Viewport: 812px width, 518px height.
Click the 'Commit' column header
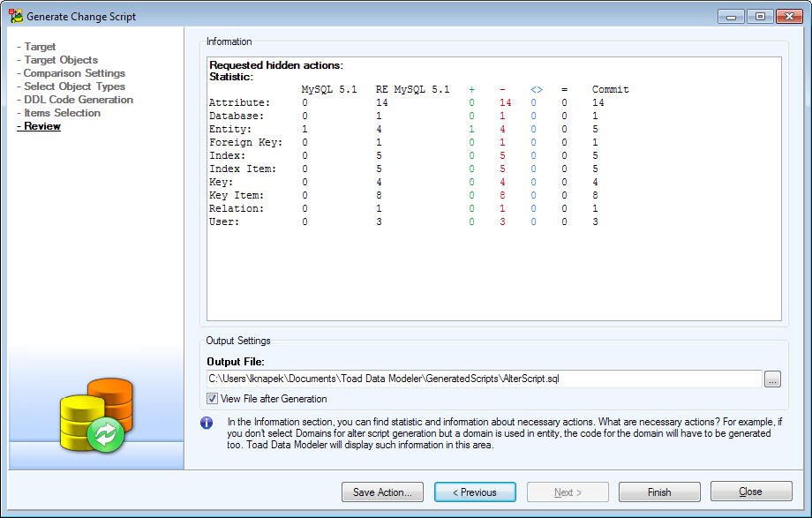tap(611, 90)
